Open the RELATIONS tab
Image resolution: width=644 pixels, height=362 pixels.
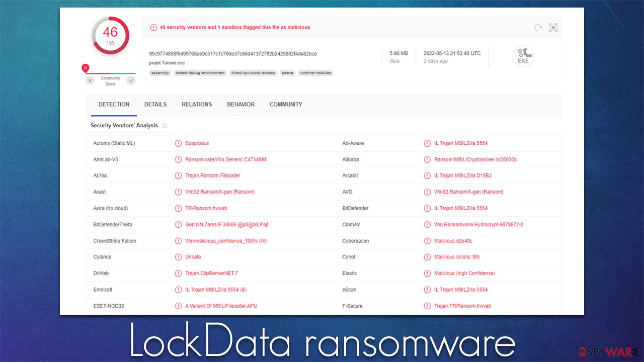click(x=197, y=105)
